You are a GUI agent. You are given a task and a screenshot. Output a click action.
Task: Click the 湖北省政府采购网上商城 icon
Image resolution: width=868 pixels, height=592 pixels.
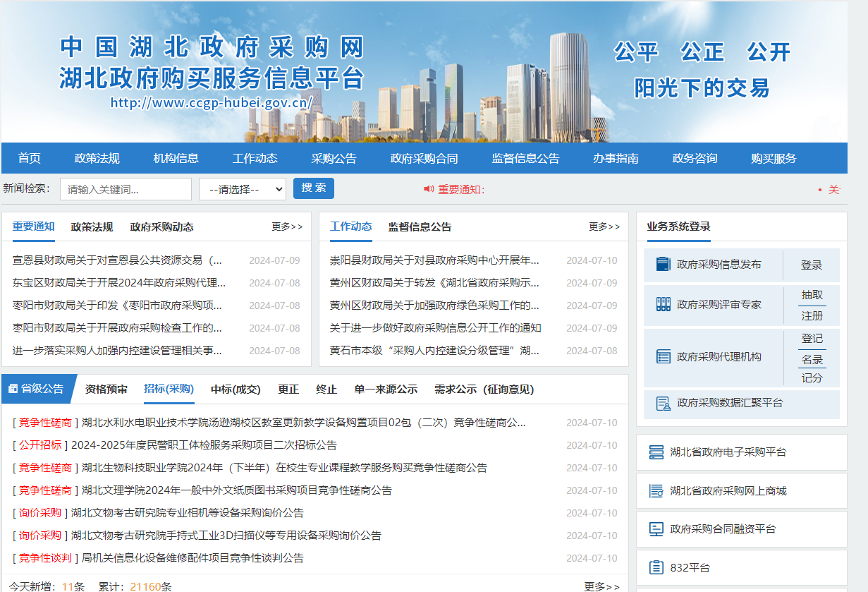pos(656,491)
